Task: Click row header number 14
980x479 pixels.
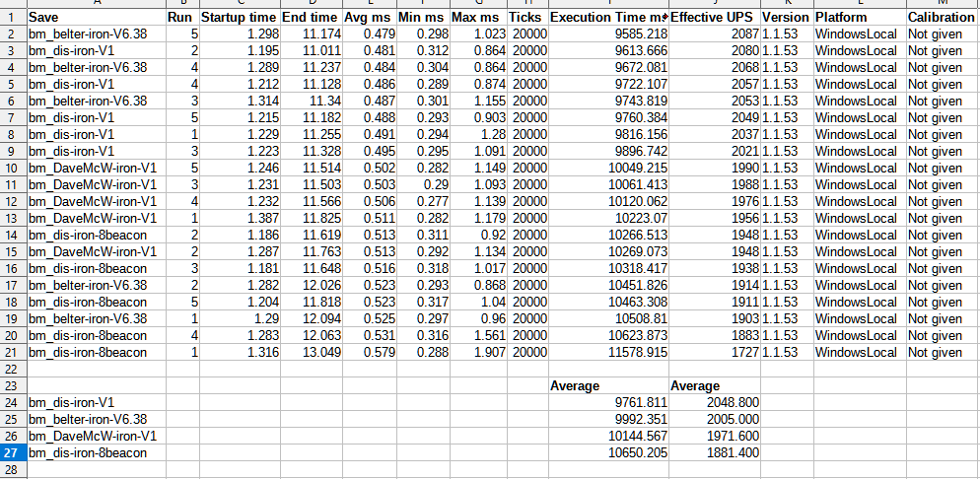Action: pos(13,236)
